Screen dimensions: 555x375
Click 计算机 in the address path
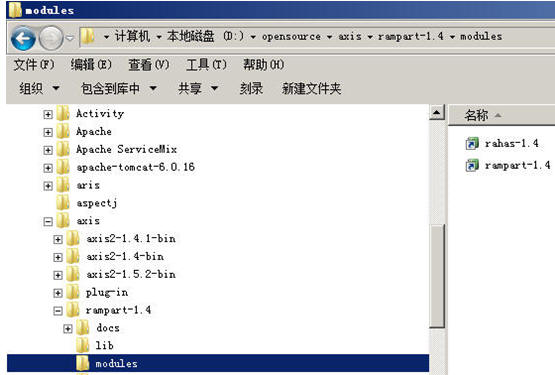132,36
